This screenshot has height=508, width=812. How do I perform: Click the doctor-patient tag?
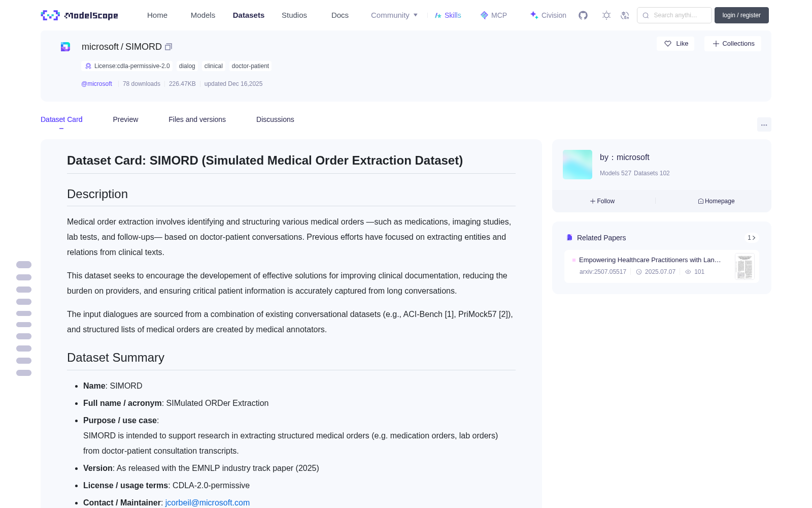[x=250, y=66]
